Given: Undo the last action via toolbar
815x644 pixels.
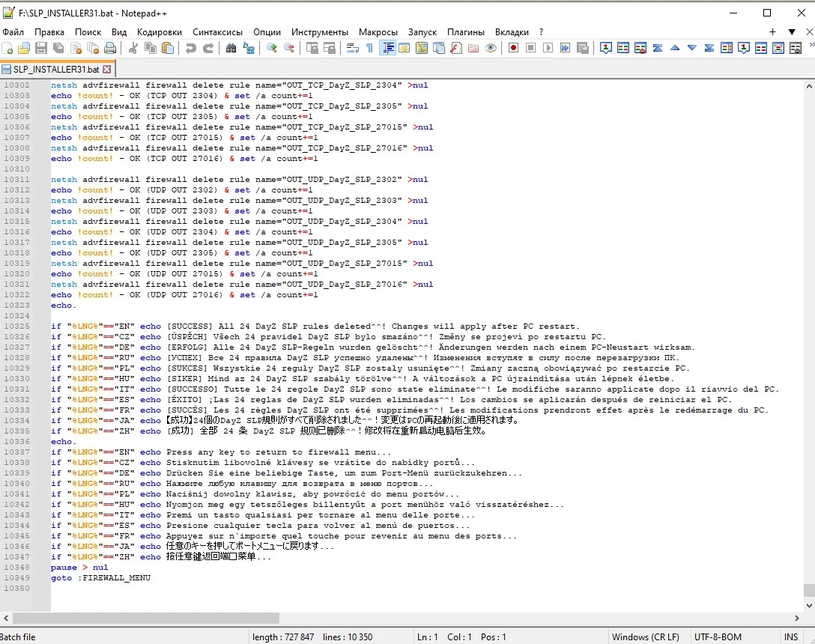Looking at the screenshot, I should coord(191,49).
